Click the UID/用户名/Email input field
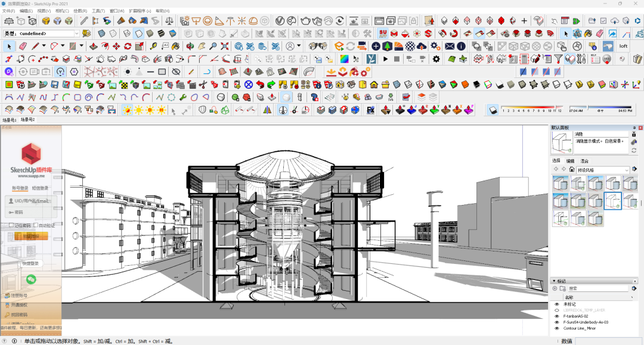 coord(30,201)
